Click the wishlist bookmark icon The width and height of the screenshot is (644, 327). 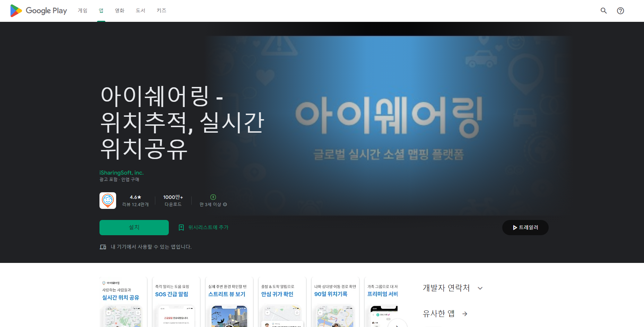tap(181, 227)
